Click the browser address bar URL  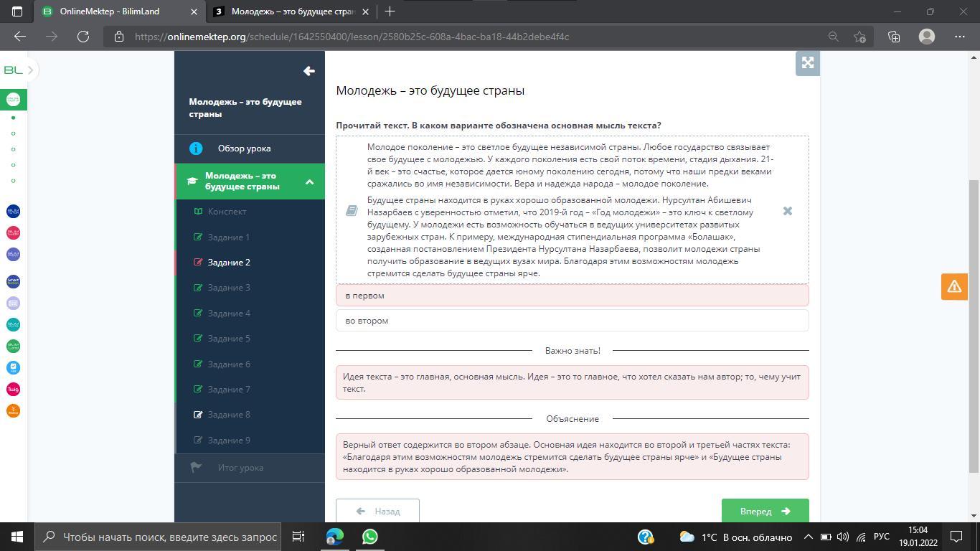(x=352, y=37)
